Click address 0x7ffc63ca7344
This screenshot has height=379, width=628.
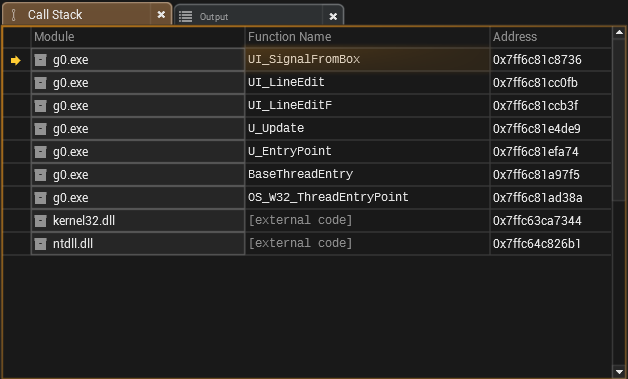click(537, 221)
